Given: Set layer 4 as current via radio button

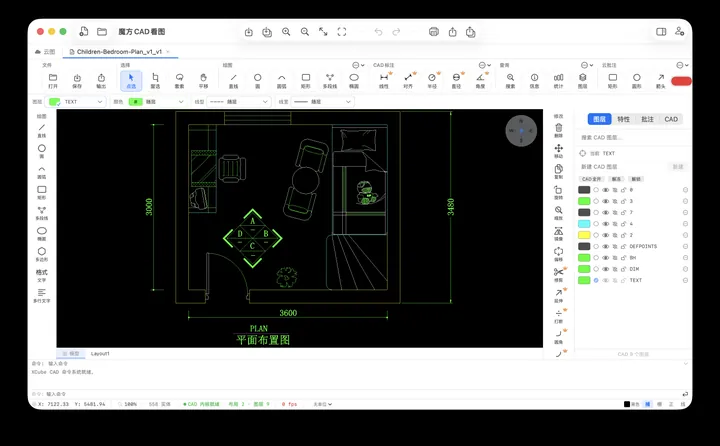Looking at the screenshot, I should click(596, 224).
